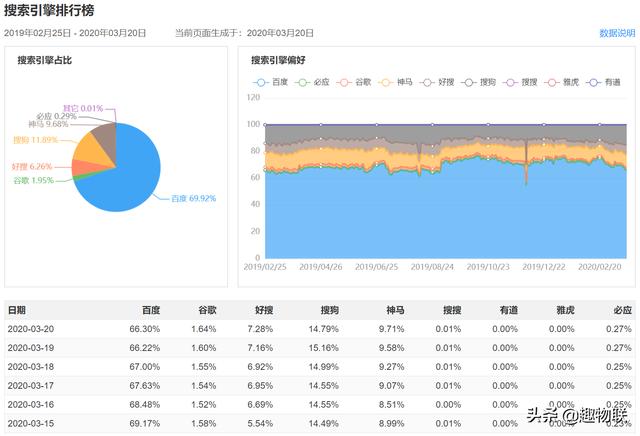This screenshot has width=640, height=436.
Task: Click the 有道 table column header
Action: click(x=509, y=310)
